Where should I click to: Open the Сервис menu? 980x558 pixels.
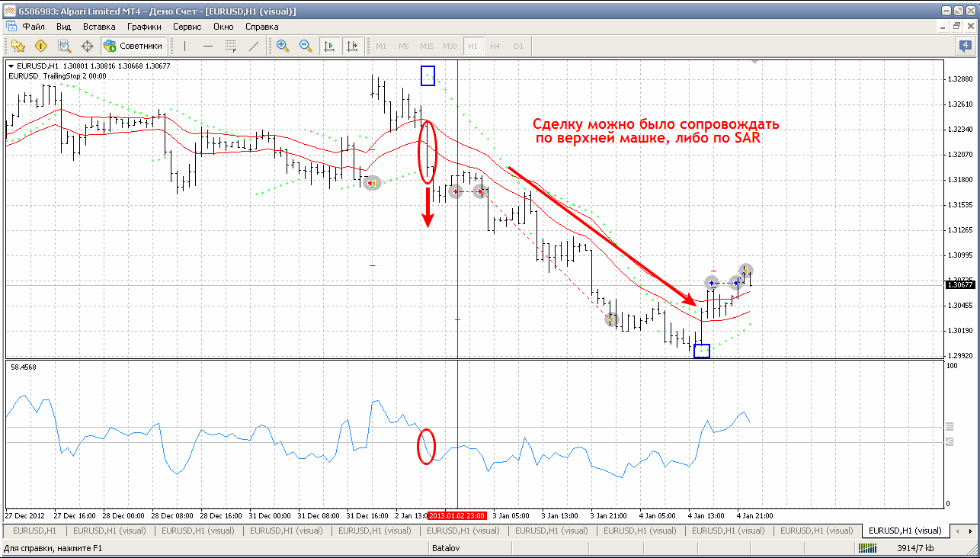coord(187,26)
